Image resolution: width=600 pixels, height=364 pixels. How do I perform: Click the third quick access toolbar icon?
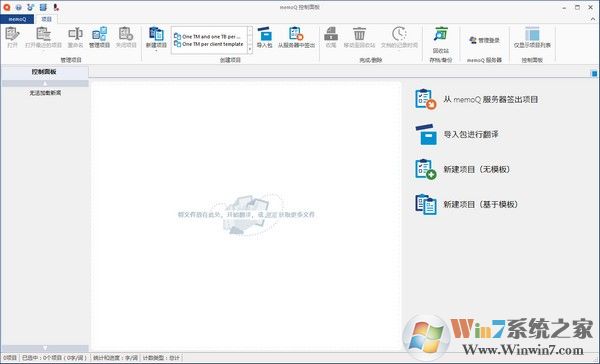coord(30,7)
